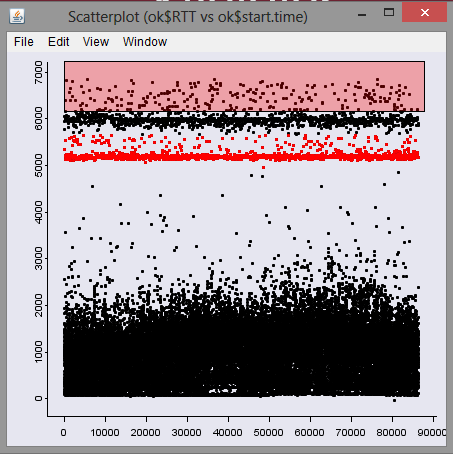Click y-axis label 4000
453x454 pixels.
[x=39, y=212]
